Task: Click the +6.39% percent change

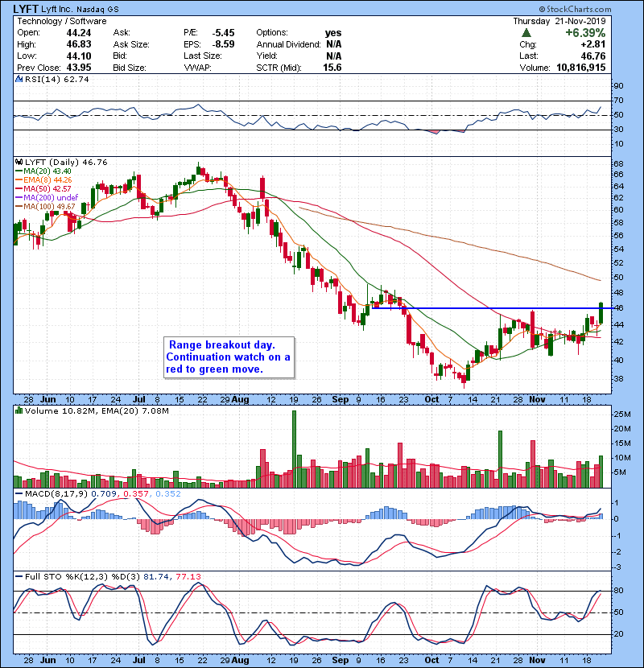Action: click(x=585, y=33)
